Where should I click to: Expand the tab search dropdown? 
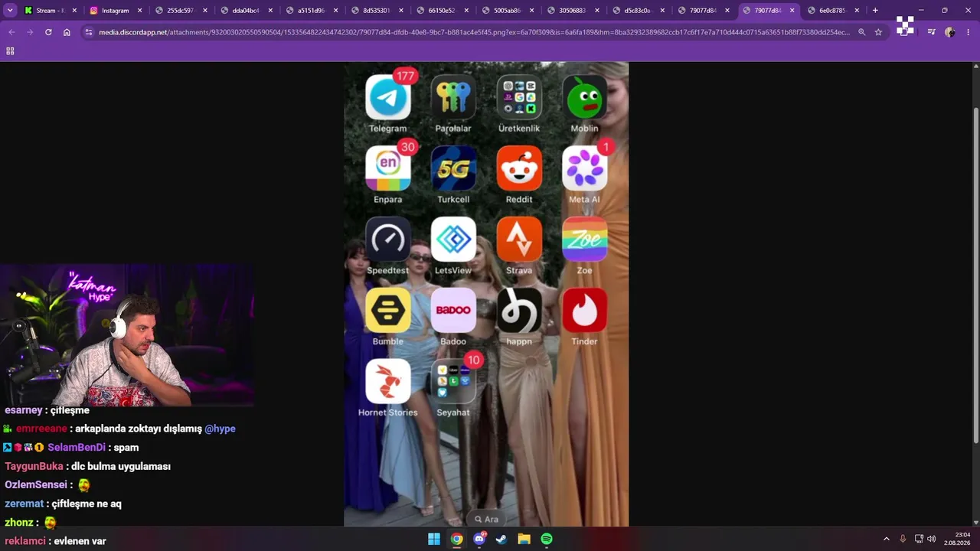[10, 11]
